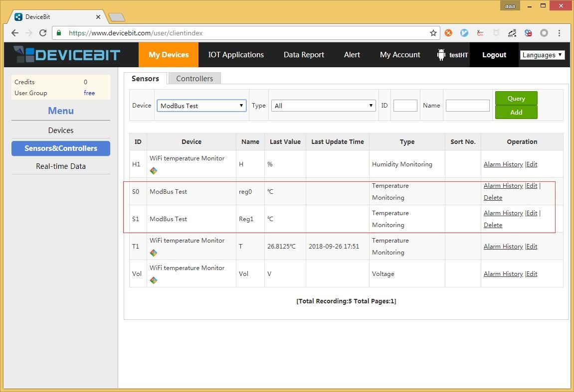Open a new browser tab

pos(117,17)
